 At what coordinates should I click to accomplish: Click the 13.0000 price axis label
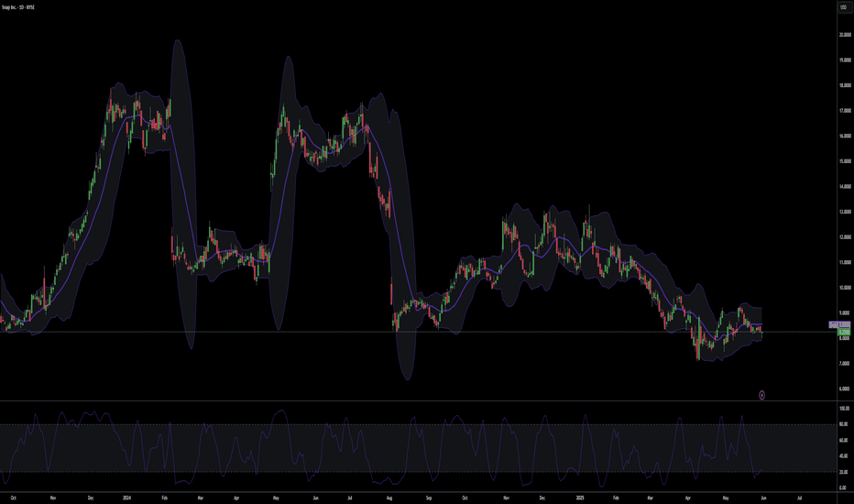click(845, 212)
